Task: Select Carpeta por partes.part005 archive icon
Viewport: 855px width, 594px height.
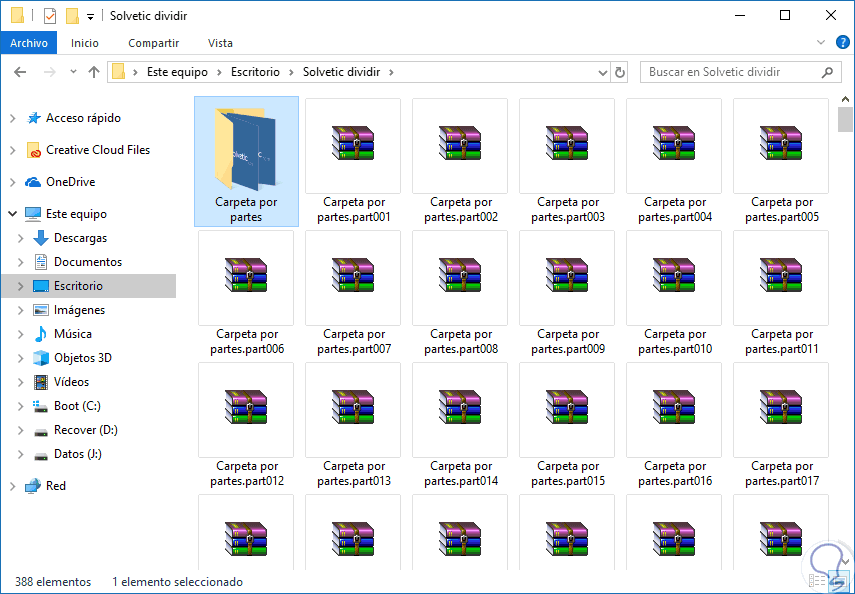Action: (780, 143)
